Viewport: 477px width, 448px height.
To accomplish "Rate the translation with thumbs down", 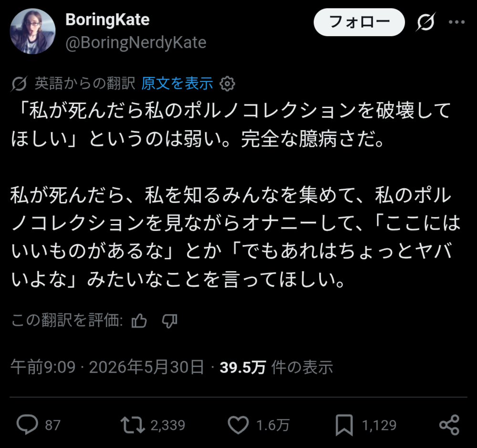I will click(169, 321).
